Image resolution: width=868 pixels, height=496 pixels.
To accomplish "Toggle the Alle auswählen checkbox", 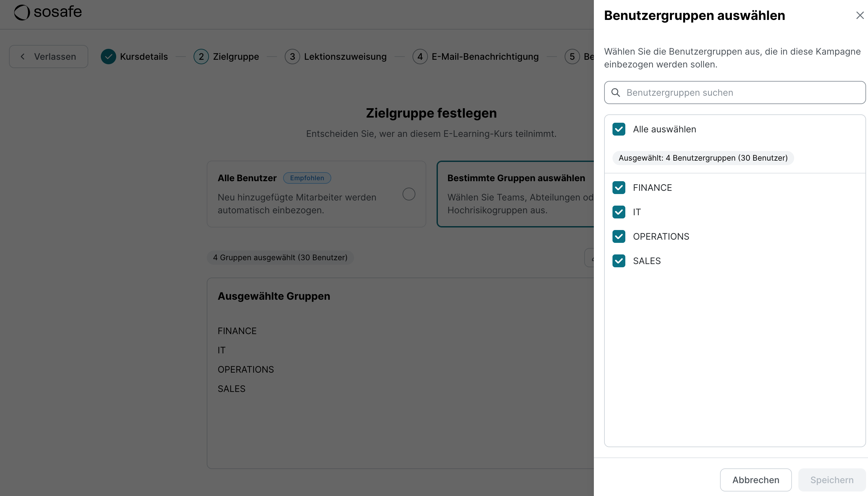I will [x=619, y=129].
